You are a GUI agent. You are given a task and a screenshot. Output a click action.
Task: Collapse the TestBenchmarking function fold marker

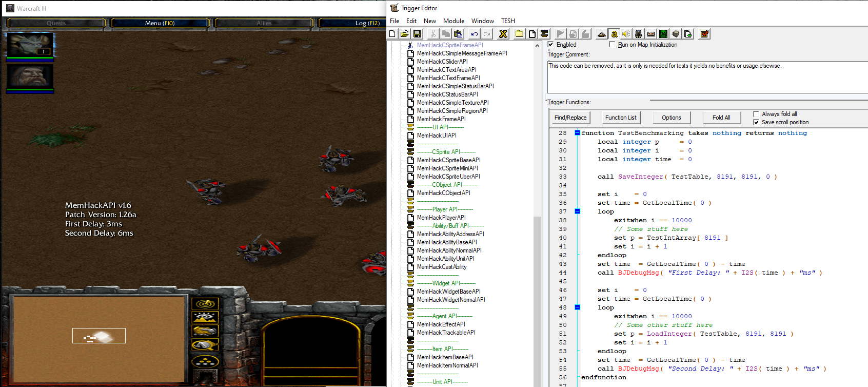tap(577, 133)
